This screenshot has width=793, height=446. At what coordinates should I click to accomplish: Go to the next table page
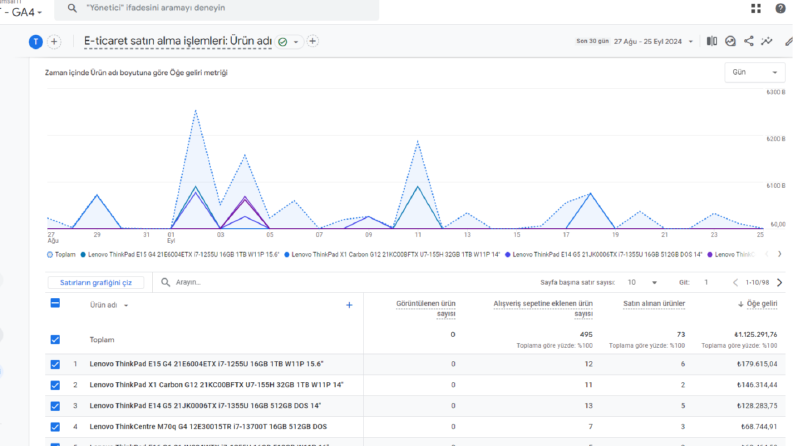pyautogui.click(x=780, y=282)
